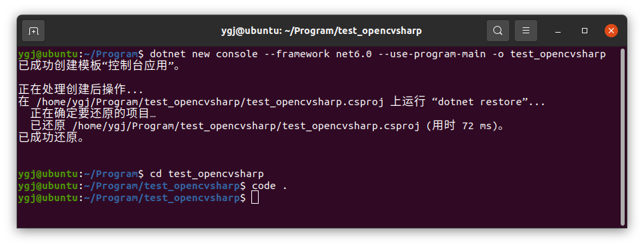The image size is (644, 247).
Task: Click the vertical terminal scrollbar
Action: click(x=623, y=137)
